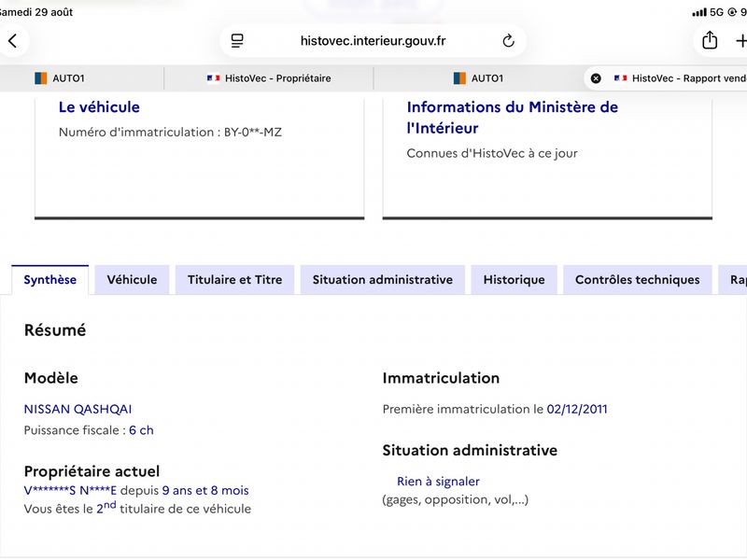Open the Historique tab
Viewport: 747px width, 560px height.
tap(514, 279)
